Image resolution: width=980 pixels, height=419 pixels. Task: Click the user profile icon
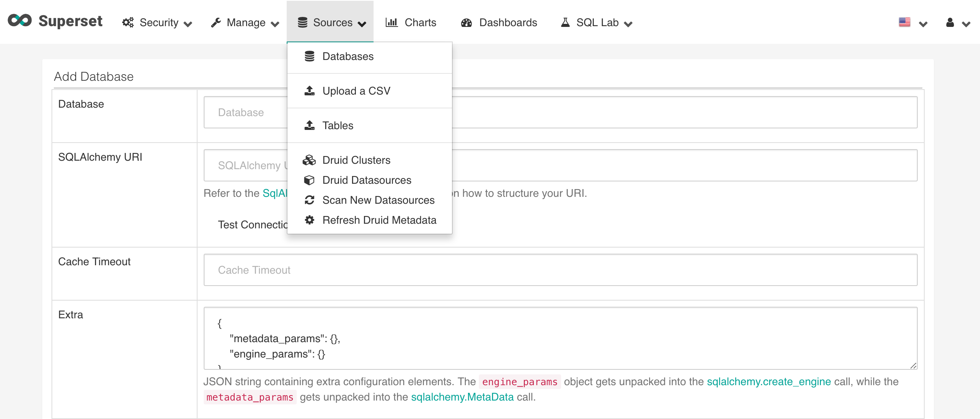(950, 23)
